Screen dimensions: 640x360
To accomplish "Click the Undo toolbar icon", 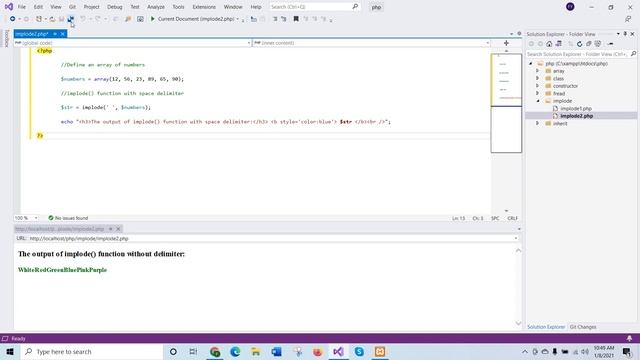I will pos(83,19).
